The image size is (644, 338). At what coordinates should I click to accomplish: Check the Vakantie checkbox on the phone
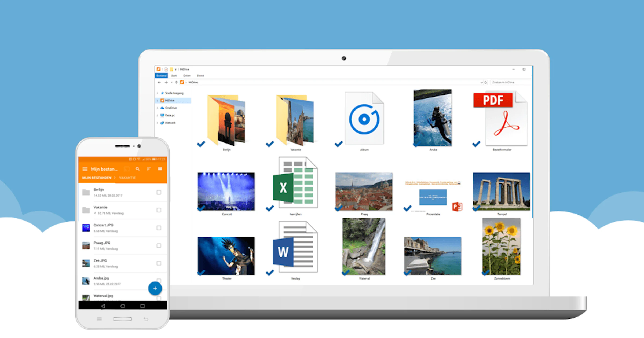coord(159,210)
